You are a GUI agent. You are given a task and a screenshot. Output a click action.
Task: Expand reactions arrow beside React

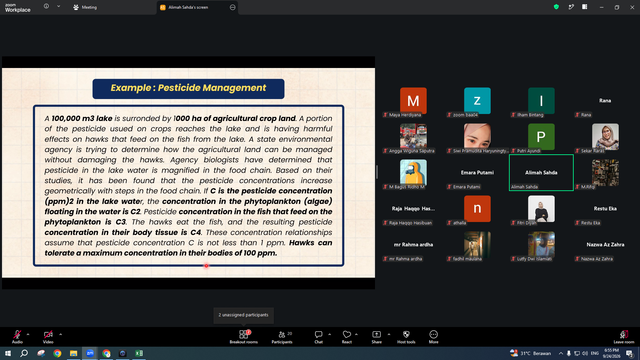(356, 334)
